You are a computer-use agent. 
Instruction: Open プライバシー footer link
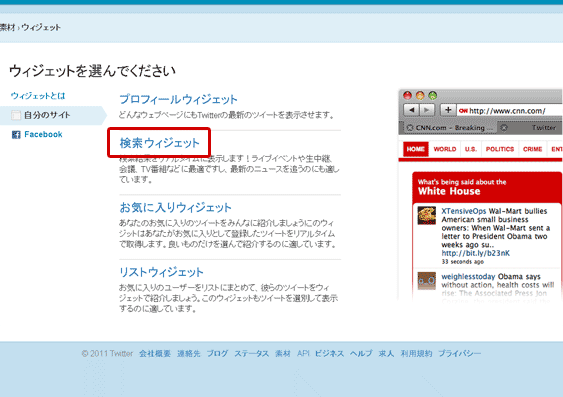[459, 354]
